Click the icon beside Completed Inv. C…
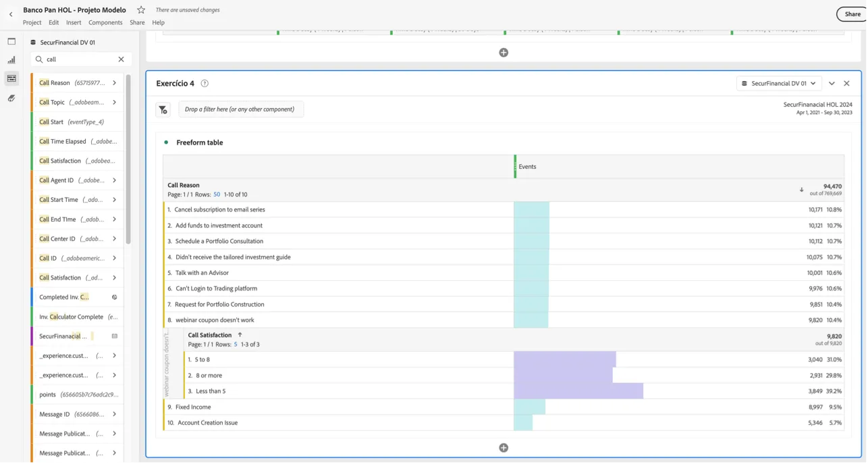The height and width of the screenshot is (464, 868). (114, 297)
